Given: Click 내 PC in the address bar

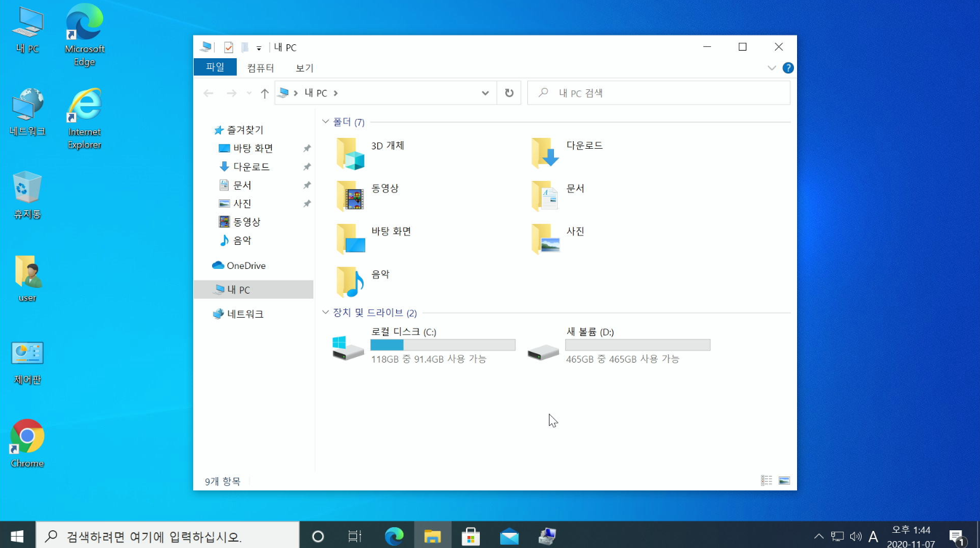Looking at the screenshot, I should (x=316, y=93).
